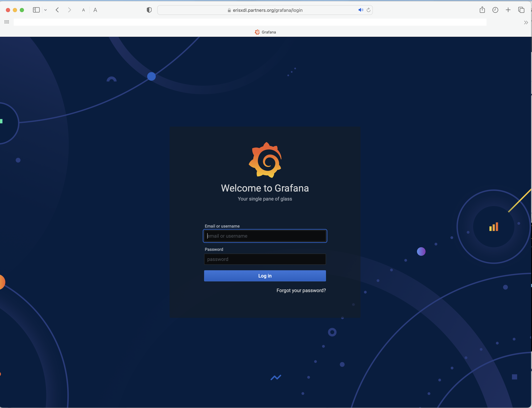Open the privacy report shield icon
Viewport: 532px width, 408px height.
149,10
